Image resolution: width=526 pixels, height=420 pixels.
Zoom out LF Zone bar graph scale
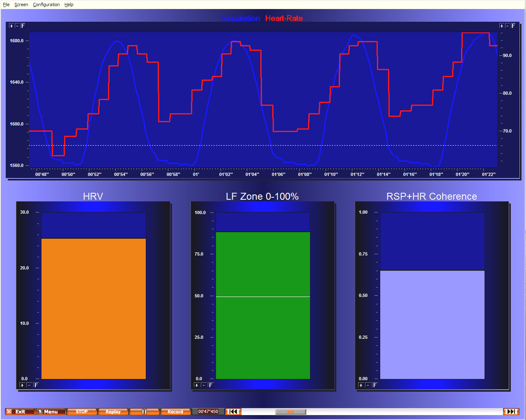tap(204, 385)
